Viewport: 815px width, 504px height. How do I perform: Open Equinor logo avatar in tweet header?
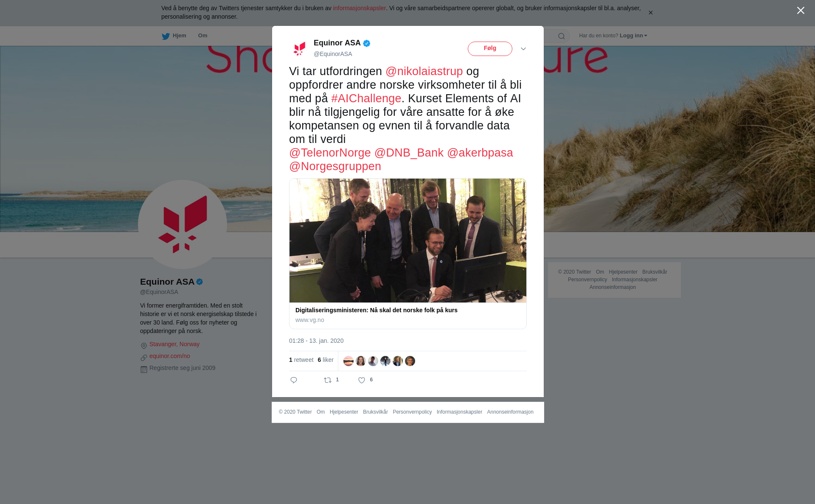(x=300, y=49)
